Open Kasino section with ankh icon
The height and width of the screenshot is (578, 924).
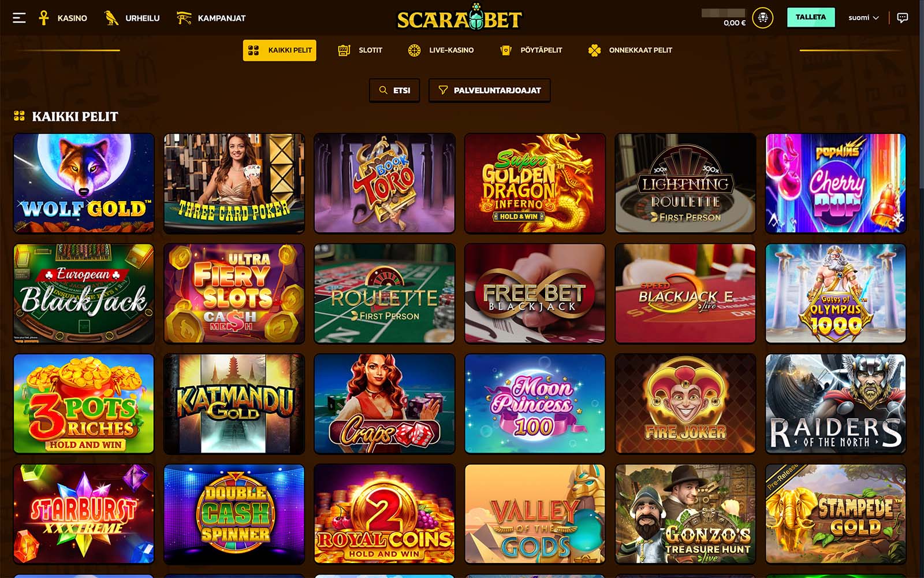62,18
